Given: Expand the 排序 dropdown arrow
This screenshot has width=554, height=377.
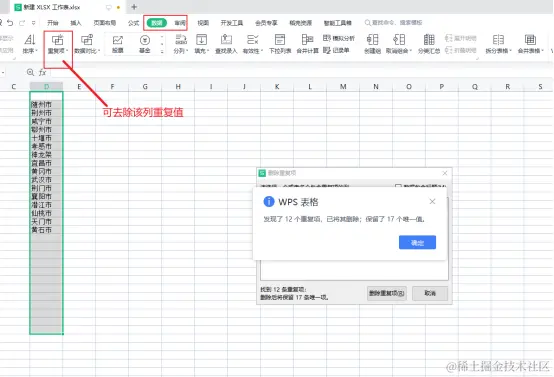Looking at the screenshot, I should click(36, 51).
